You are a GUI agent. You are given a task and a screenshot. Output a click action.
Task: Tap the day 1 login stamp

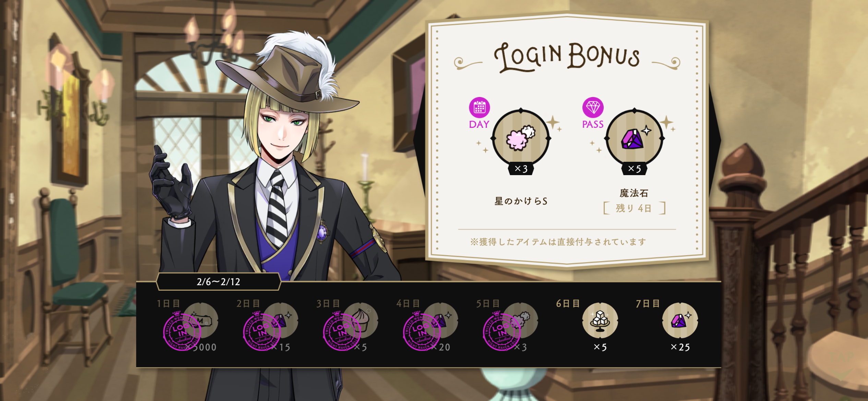(x=182, y=331)
